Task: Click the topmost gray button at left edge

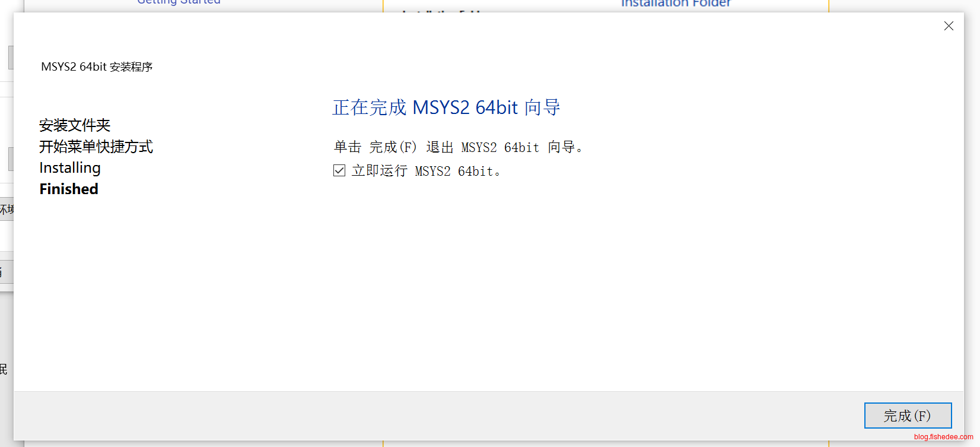Action: point(10,58)
